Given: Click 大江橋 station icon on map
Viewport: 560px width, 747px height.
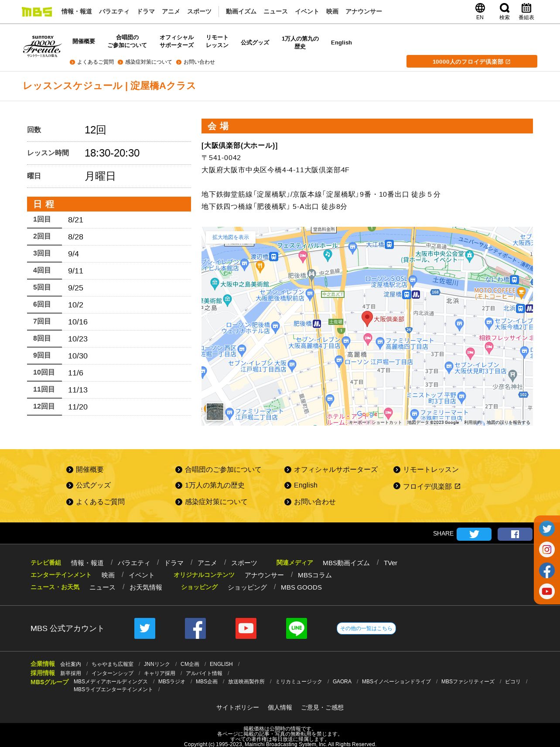Looking at the screenshot, I should click(x=389, y=245).
